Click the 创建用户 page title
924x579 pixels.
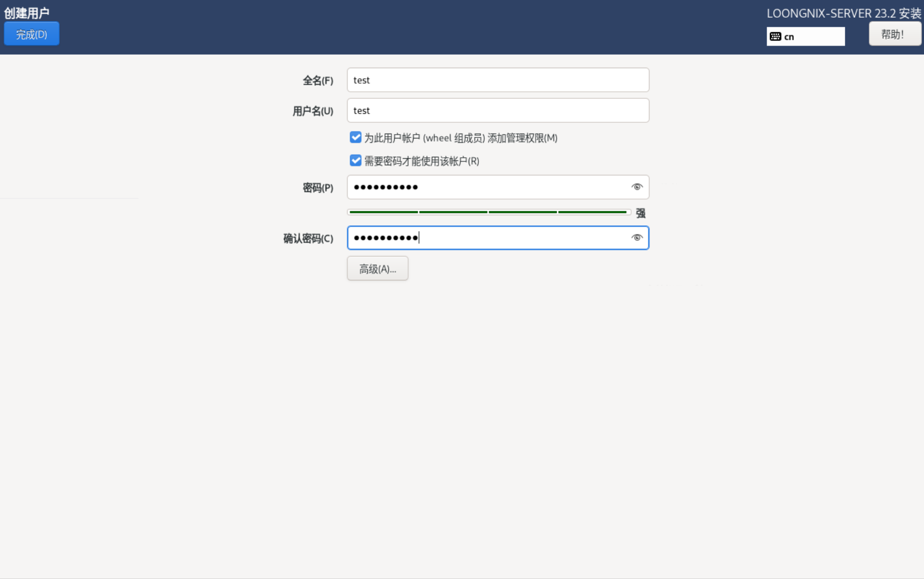pyautogui.click(x=27, y=13)
